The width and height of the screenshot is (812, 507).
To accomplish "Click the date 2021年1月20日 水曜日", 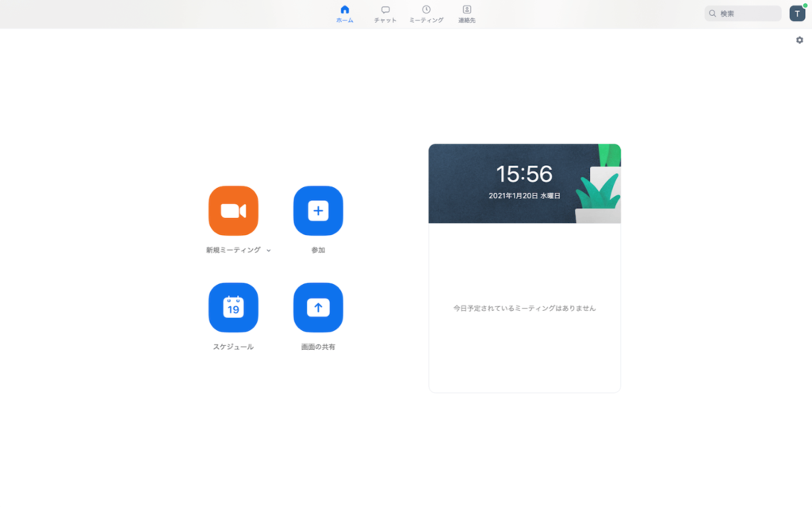I will point(524,195).
